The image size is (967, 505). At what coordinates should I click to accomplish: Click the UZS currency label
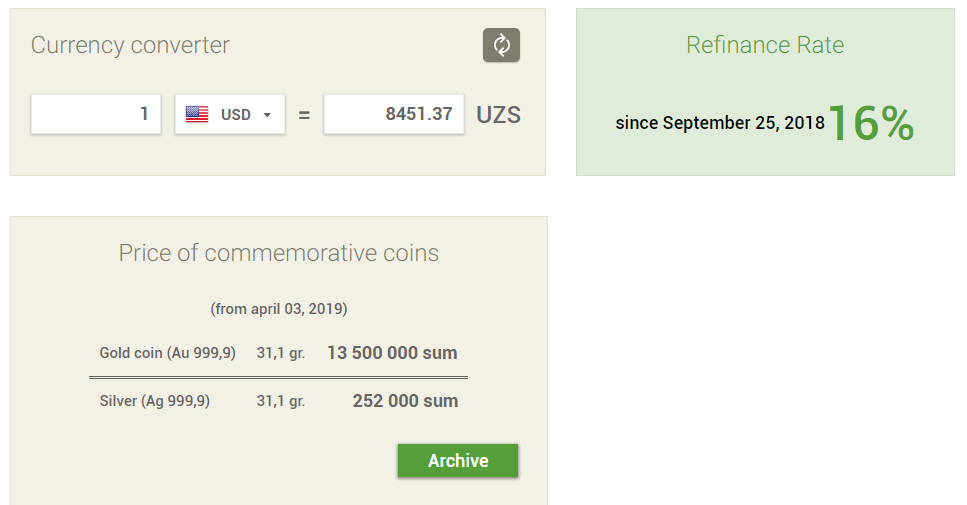click(x=498, y=114)
